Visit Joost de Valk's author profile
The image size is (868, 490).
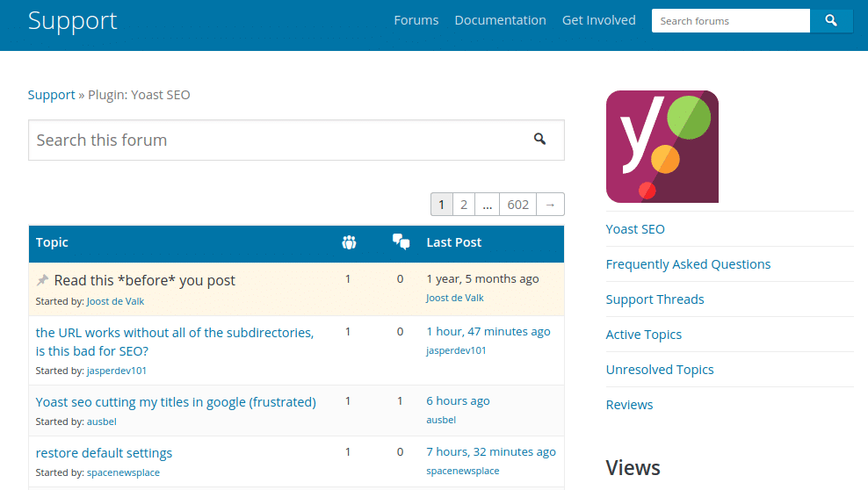[115, 301]
